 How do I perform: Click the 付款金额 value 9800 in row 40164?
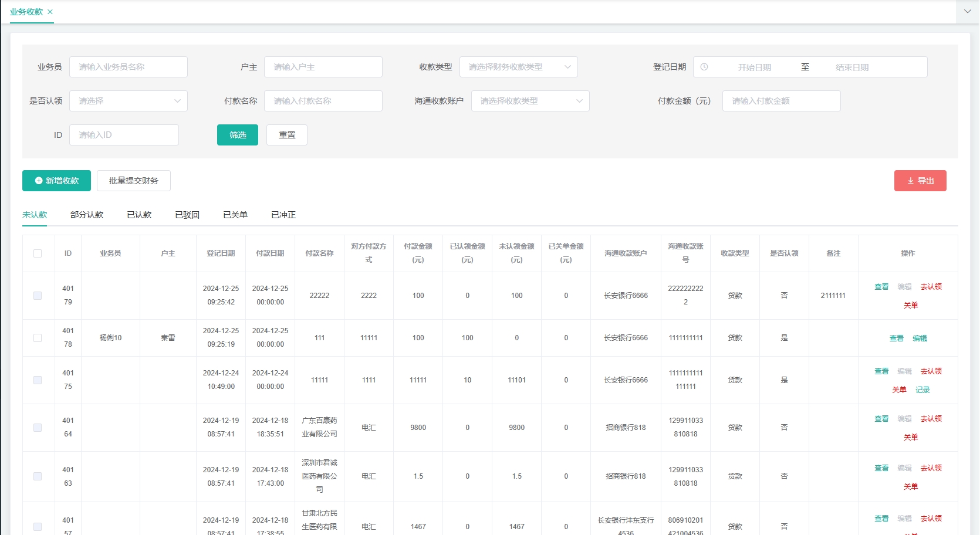tap(418, 428)
